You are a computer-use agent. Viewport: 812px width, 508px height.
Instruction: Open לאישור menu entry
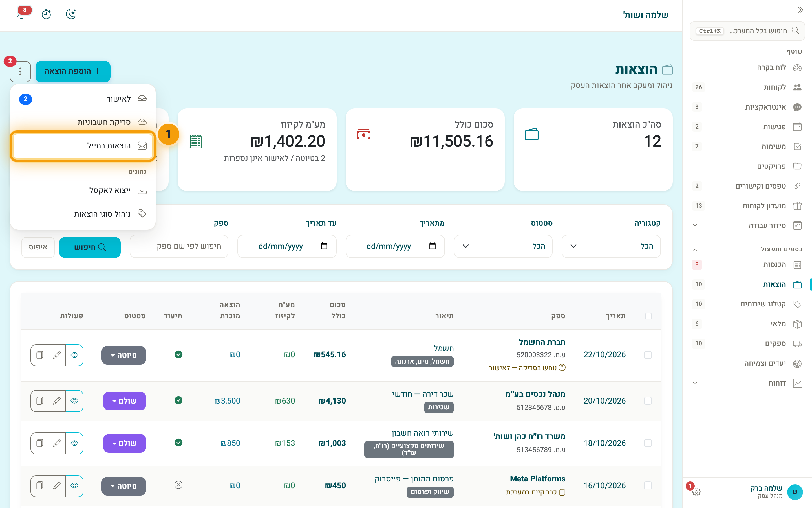tap(83, 99)
